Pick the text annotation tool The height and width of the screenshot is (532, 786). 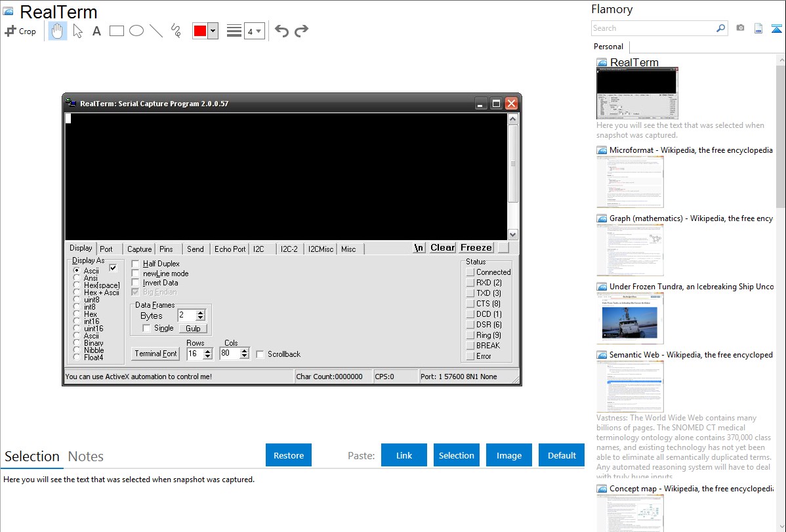click(x=96, y=31)
